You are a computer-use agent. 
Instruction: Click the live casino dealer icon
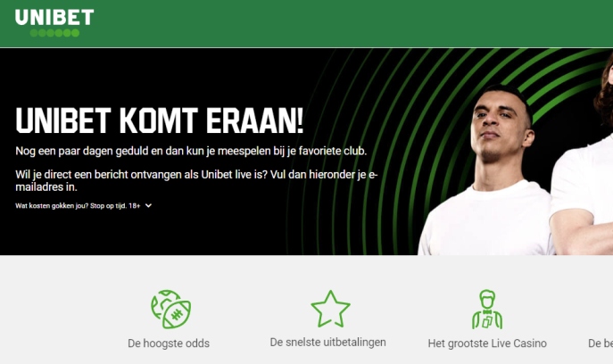487,310
